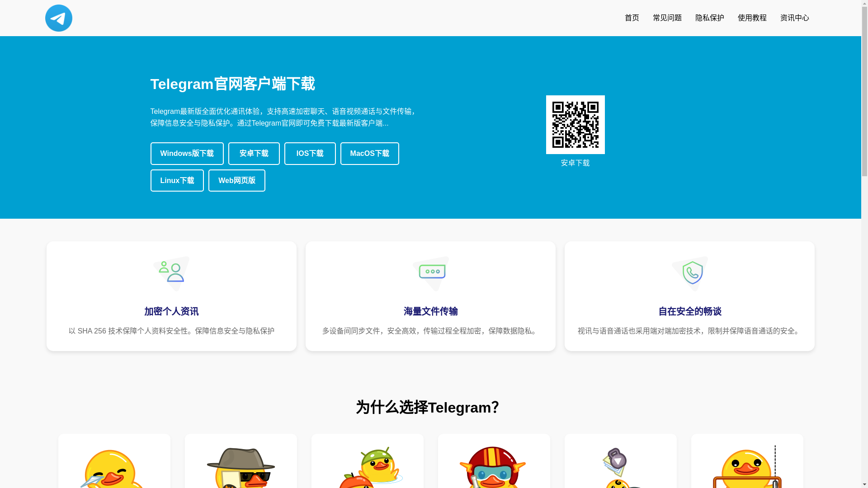
Task: Click the phone shield icon above 自在安全的畅谈
Action: coord(690,274)
